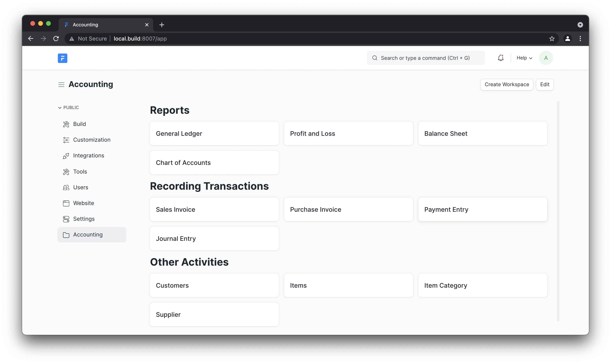Open the General Ledger report shortcut

coord(214,134)
